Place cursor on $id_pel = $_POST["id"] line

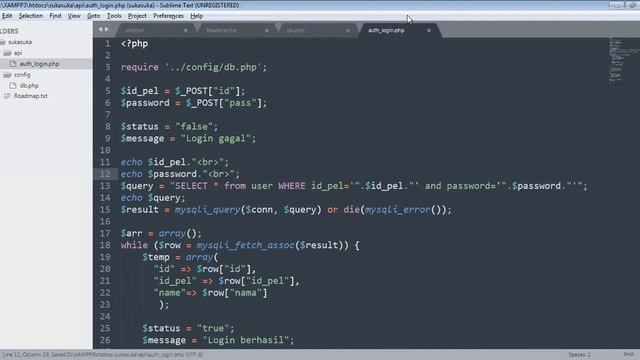coord(183,91)
